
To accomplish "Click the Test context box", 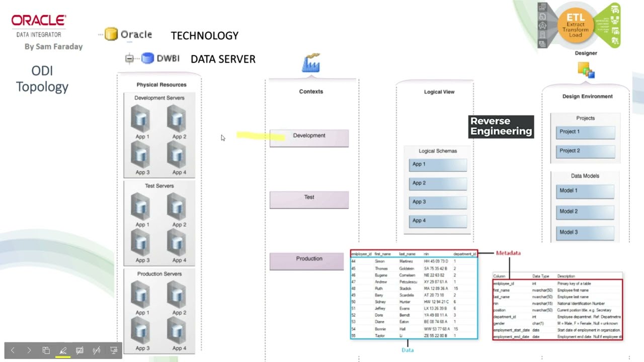I will click(x=309, y=200).
